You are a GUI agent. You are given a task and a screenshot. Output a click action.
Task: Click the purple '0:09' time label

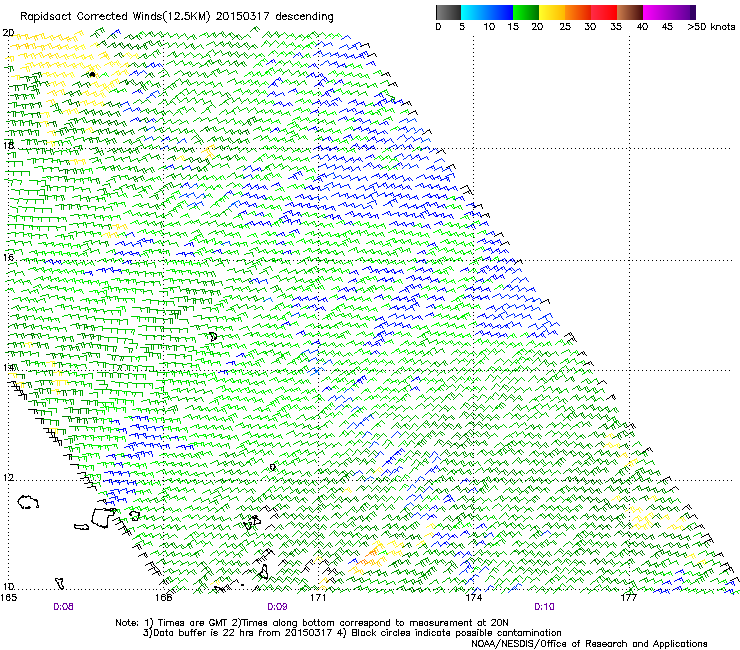pos(277,607)
